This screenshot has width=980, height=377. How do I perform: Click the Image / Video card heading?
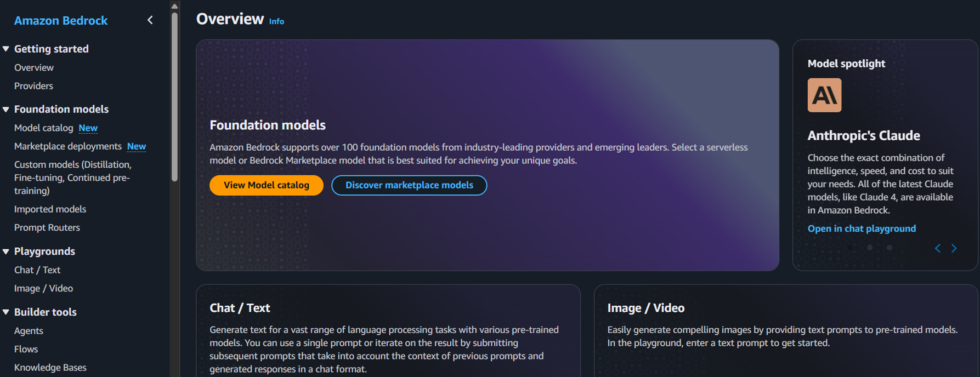tap(646, 308)
